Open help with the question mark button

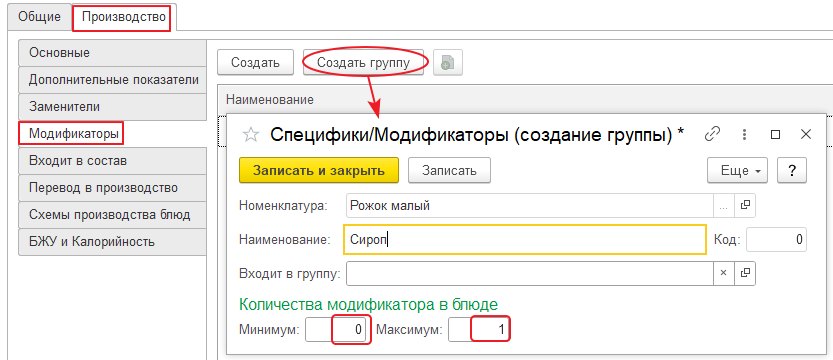[792, 170]
